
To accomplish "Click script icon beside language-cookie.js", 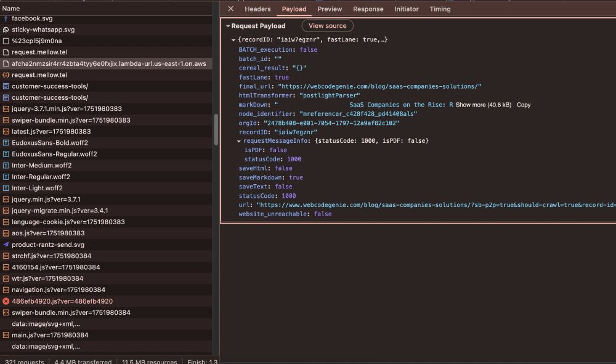I will click(x=6, y=222).
